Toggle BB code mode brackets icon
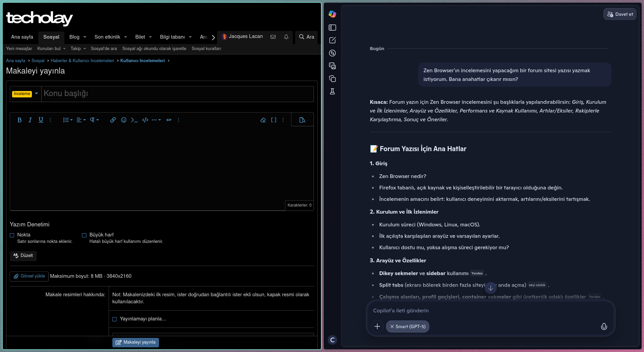 (x=274, y=120)
